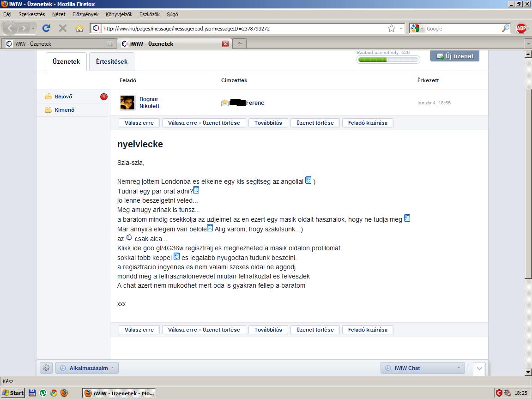Click top Válasz erre + Üzenet törlése
The height and width of the screenshot is (399, 532).
[204, 123]
